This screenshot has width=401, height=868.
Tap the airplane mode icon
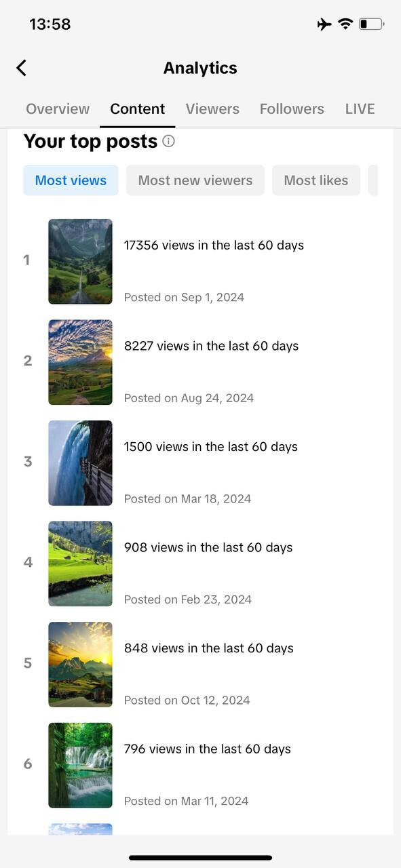point(324,24)
